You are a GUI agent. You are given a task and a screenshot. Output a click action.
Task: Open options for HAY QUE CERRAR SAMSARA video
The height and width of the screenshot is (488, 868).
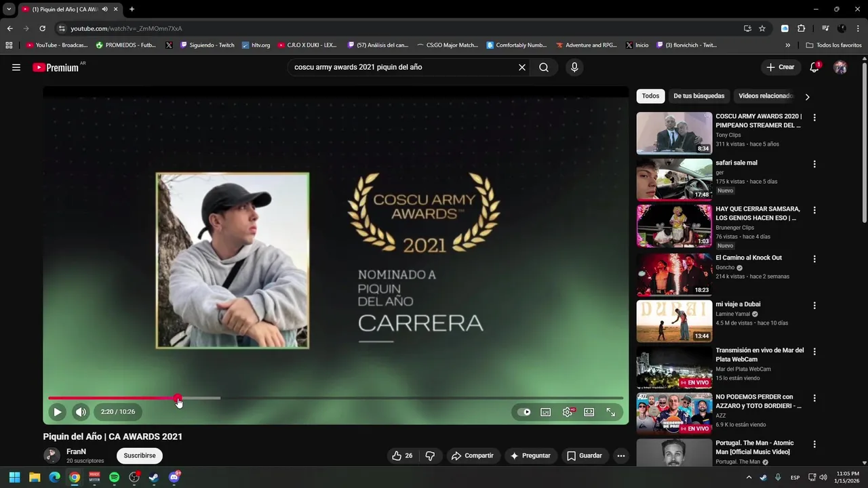814,210
